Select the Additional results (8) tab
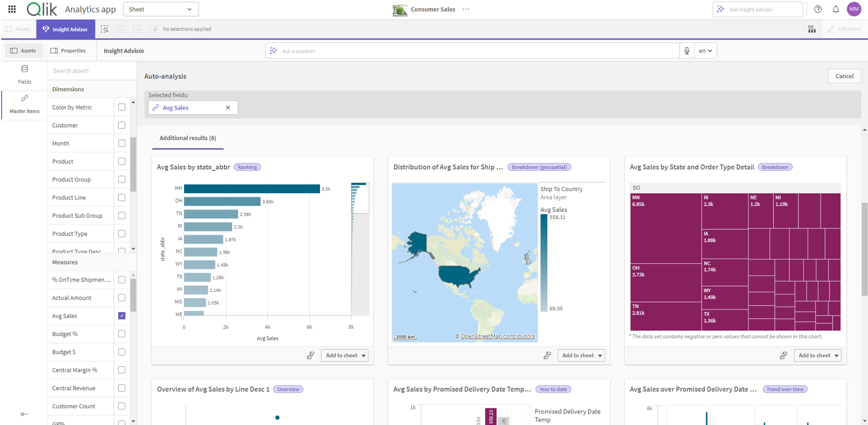The image size is (868, 425). click(x=188, y=138)
